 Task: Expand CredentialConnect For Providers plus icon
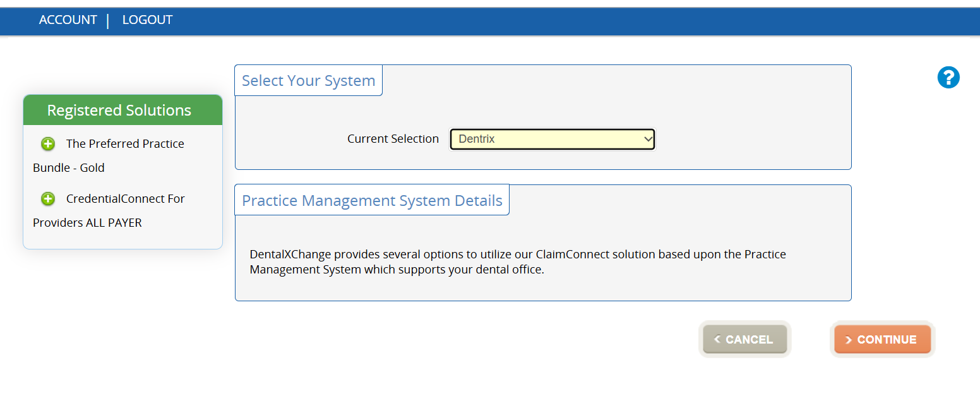pos(48,199)
